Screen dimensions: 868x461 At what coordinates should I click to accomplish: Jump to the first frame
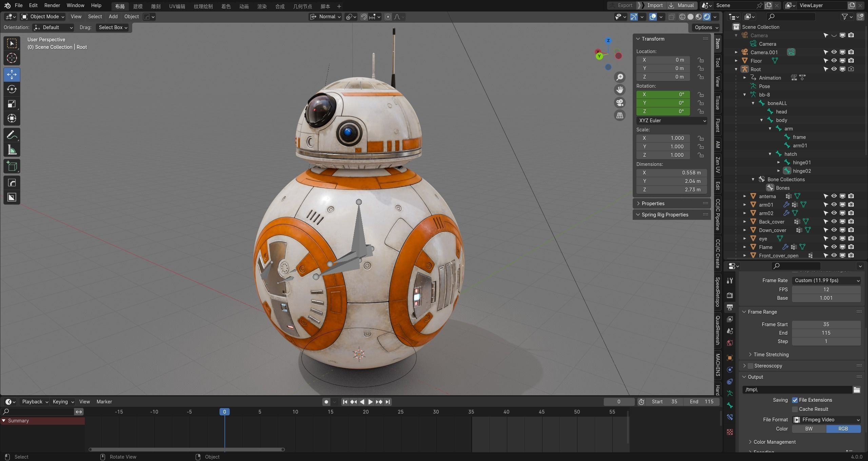pos(345,402)
